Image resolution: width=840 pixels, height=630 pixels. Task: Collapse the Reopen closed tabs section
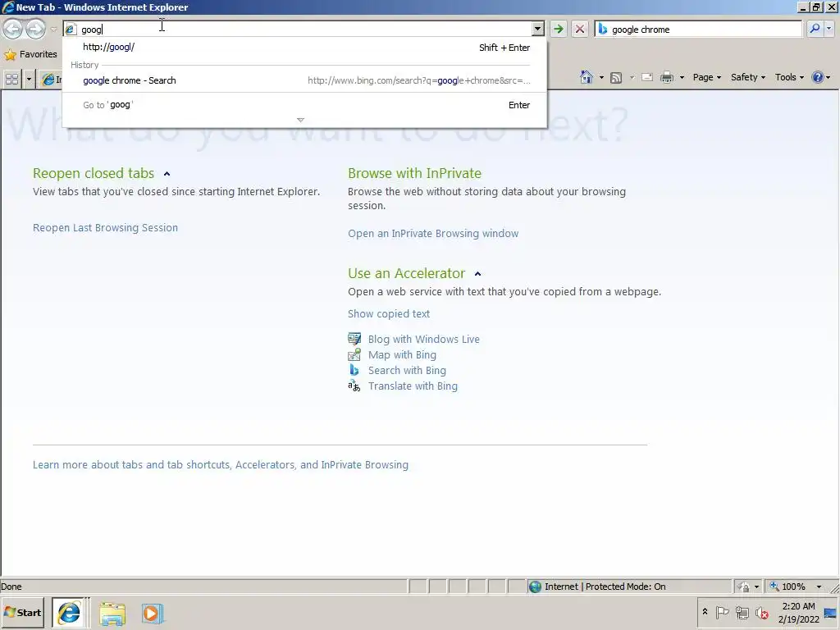pyautogui.click(x=167, y=174)
